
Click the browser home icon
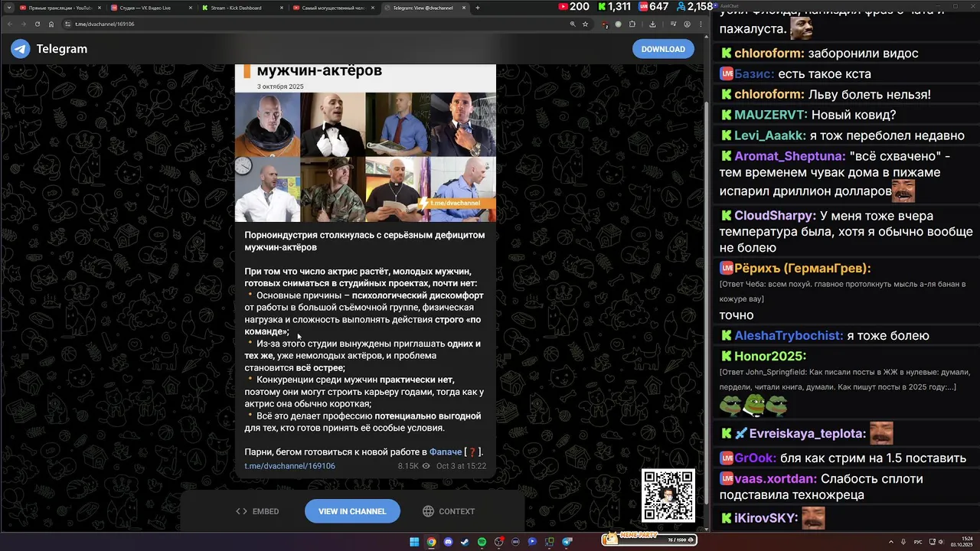pyautogui.click(x=51, y=24)
